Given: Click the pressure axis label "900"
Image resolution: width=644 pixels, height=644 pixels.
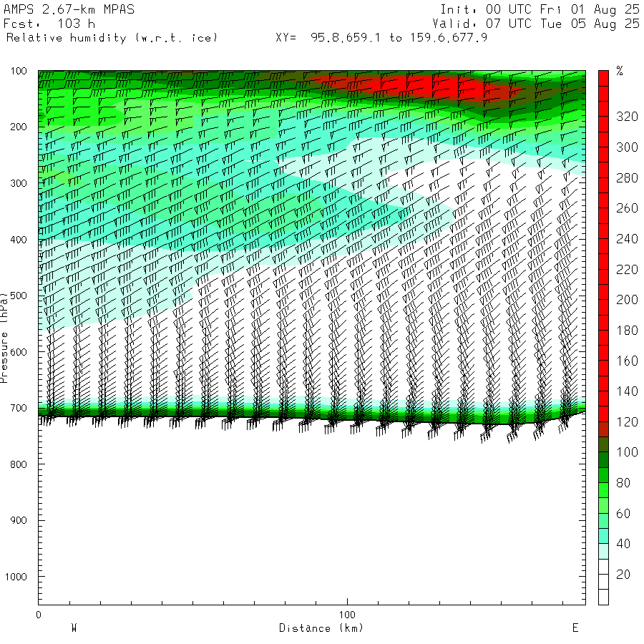Looking at the screenshot, I should pyautogui.click(x=19, y=520).
